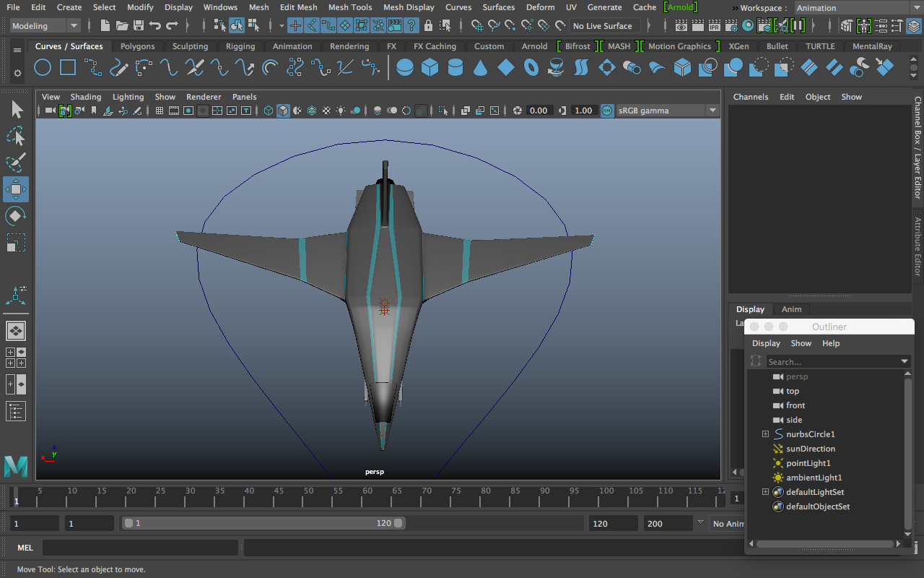This screenshot has width=924, height=578.
Task: Create a NURBS sphere from shelf
Action: (405, 68)
